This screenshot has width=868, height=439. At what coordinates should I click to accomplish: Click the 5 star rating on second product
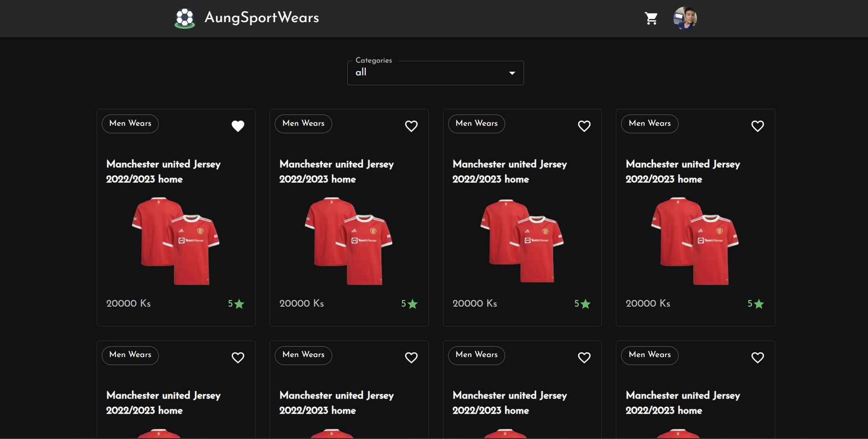pos(409,304)
